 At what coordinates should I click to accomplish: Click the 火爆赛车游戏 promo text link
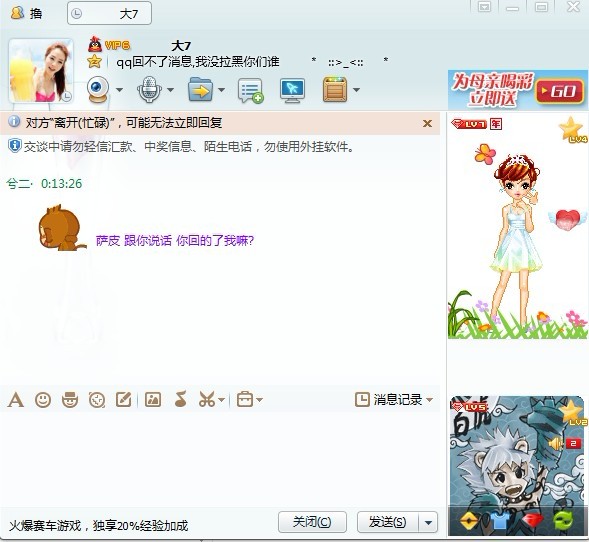point(98,525)
